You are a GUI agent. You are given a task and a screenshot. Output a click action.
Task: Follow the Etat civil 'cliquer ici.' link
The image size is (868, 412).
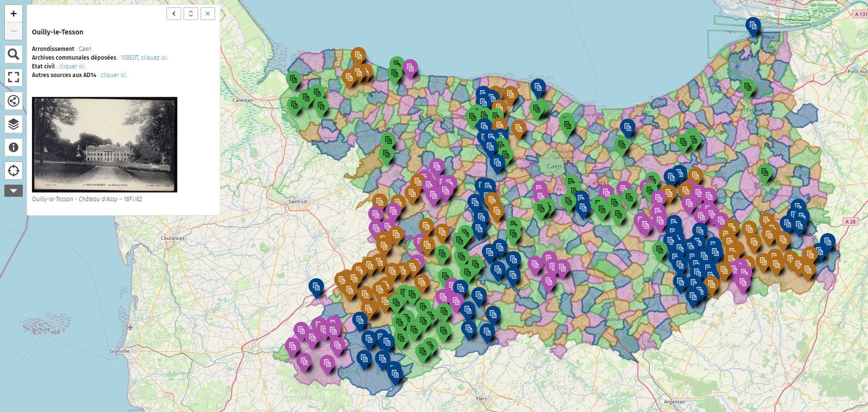tap(72, 66)
